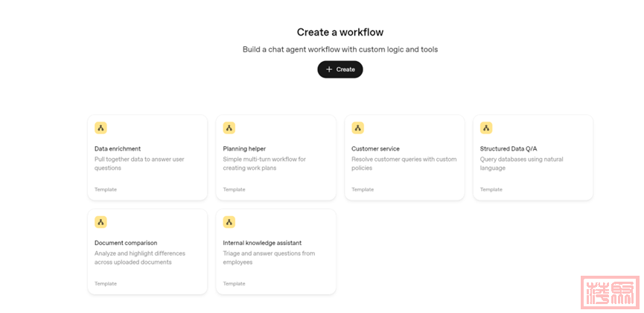Screen dimensions: 644x313
Task: Open the Structured Data Q/A title
Action: pos(508,148)
